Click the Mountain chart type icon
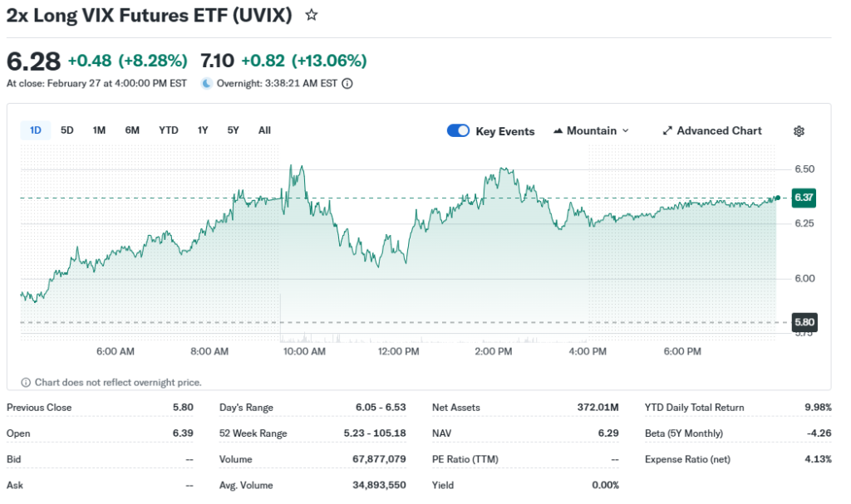 (558, 131)
